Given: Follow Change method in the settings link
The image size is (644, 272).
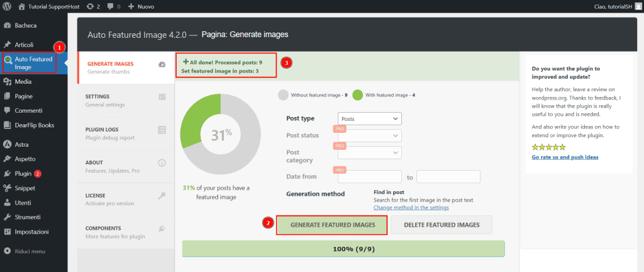Looking at the screenshot, I should pos(411,208).
